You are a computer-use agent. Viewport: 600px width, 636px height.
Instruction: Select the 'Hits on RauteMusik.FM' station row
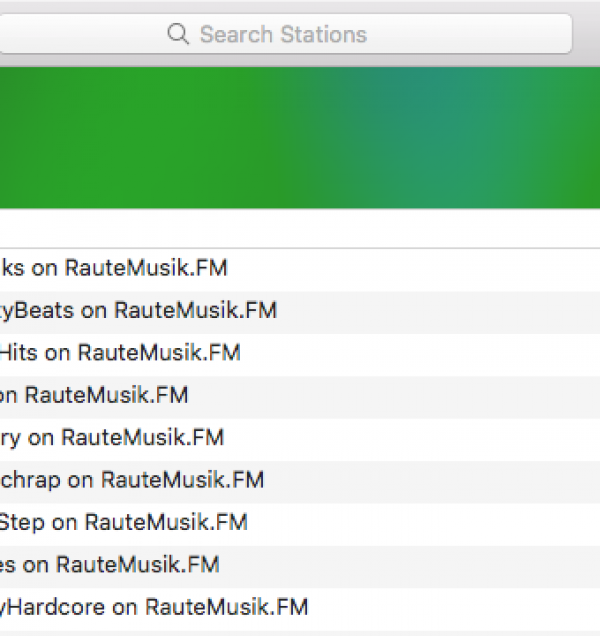click(x=300, y=355)
